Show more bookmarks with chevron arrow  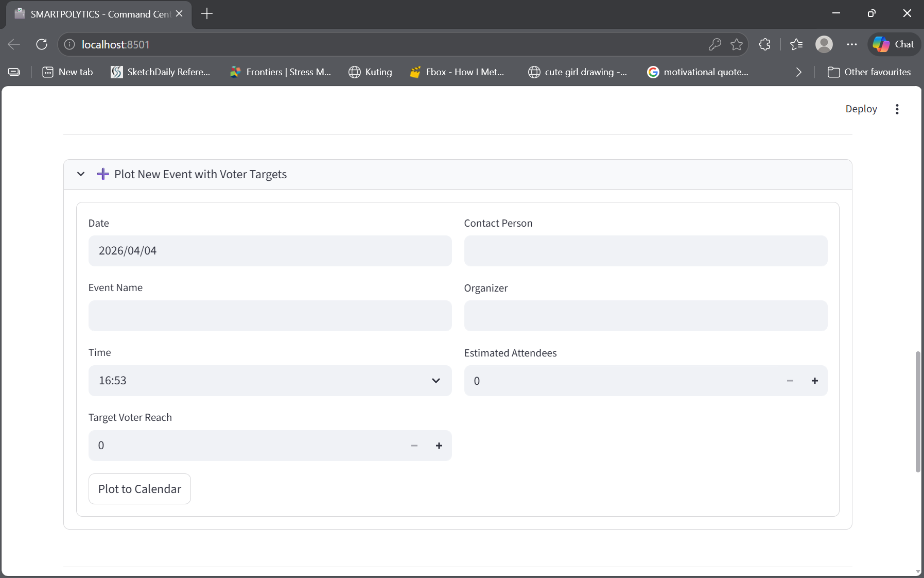point(798,72)
